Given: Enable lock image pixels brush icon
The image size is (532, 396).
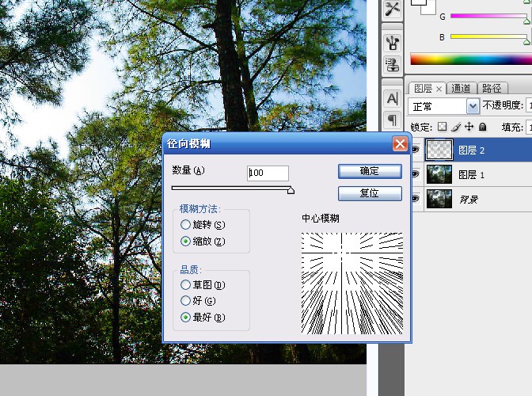Looking at the screenshot, I should click(455, 127).
